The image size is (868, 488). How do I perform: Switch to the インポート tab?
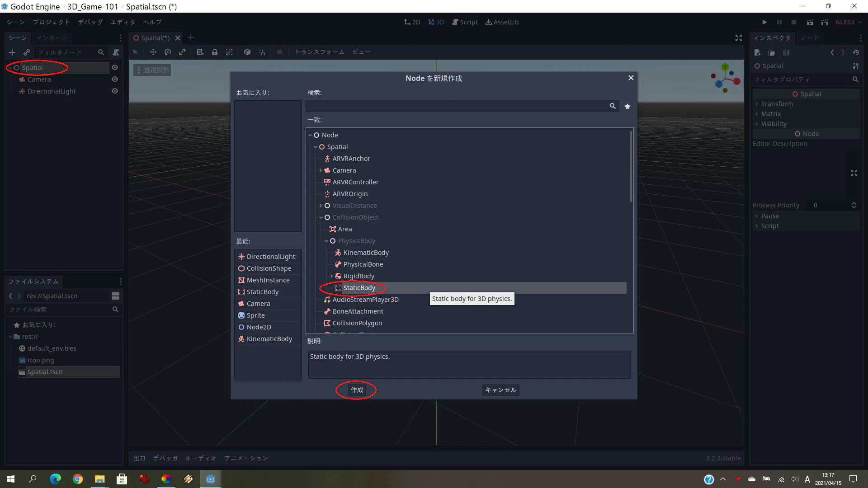pyautogui.click(x=52, y=38)
